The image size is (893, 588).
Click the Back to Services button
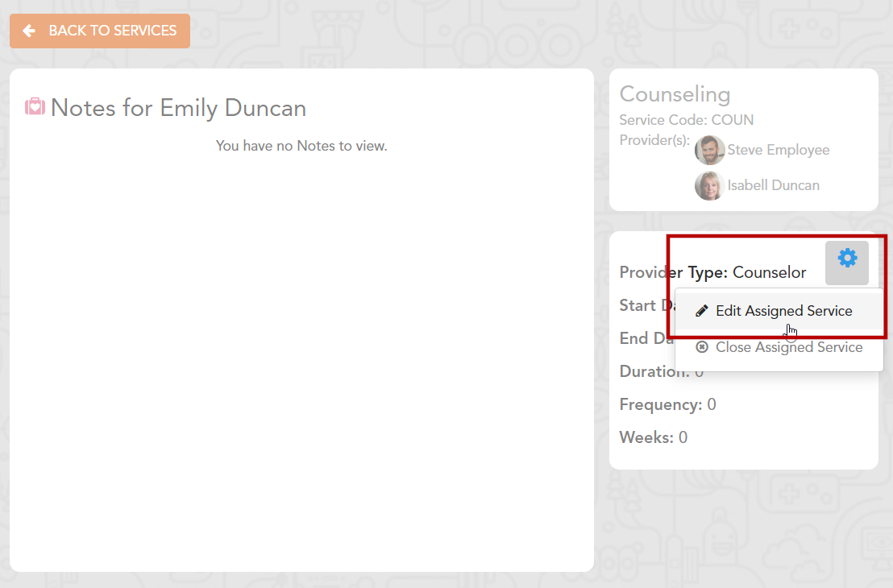100,31
